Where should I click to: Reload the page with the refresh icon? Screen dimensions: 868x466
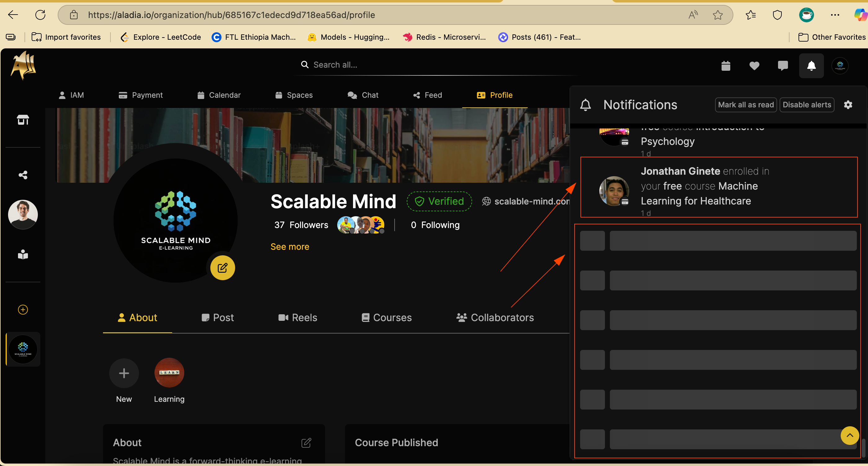(40, 15)
